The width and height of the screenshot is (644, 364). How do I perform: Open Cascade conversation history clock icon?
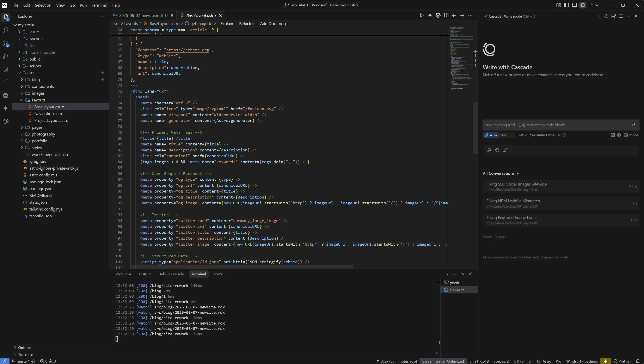(x=606, y=16)
